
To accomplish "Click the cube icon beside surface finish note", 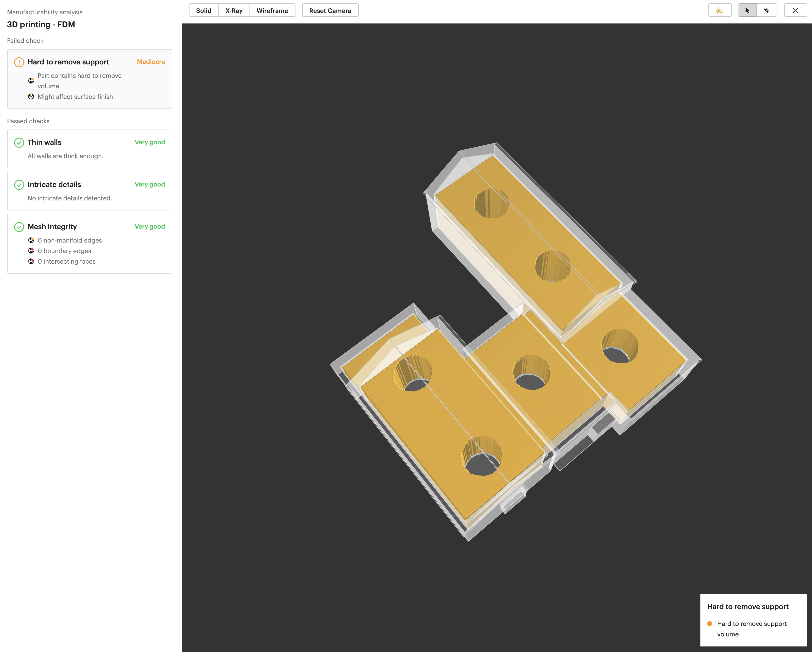I will click(31, 97).
